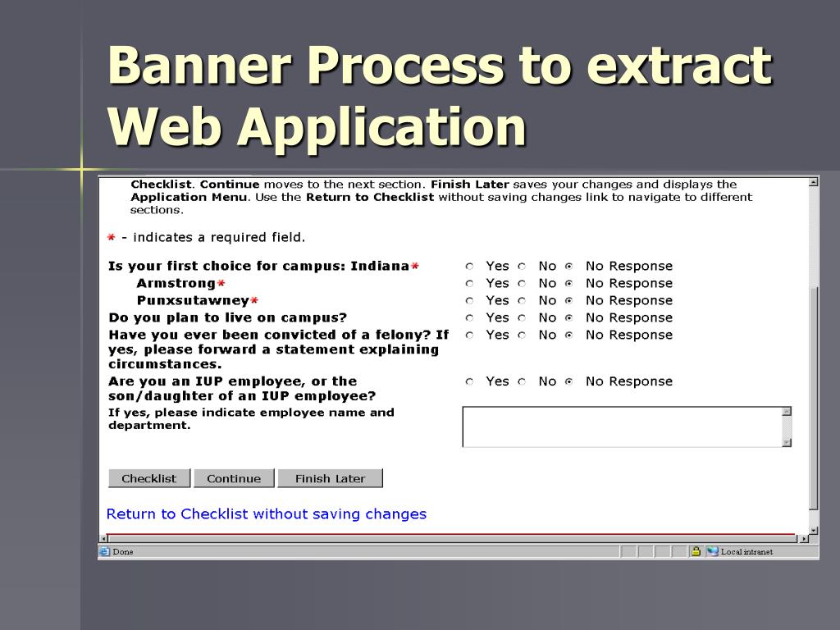Select No for IUP employee question
This screenshot has width=840, height=630.
coord(522,381)
